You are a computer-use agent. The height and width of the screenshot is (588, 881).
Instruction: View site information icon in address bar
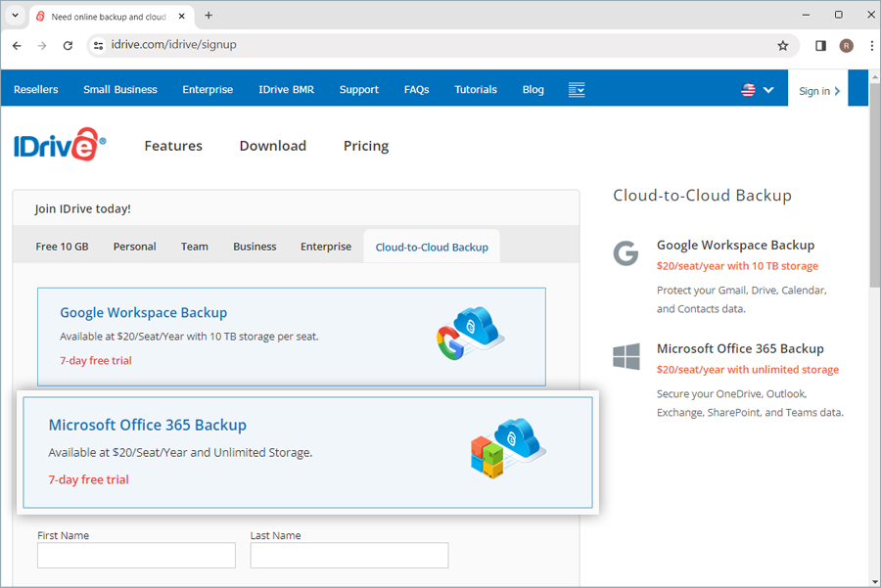98,45
